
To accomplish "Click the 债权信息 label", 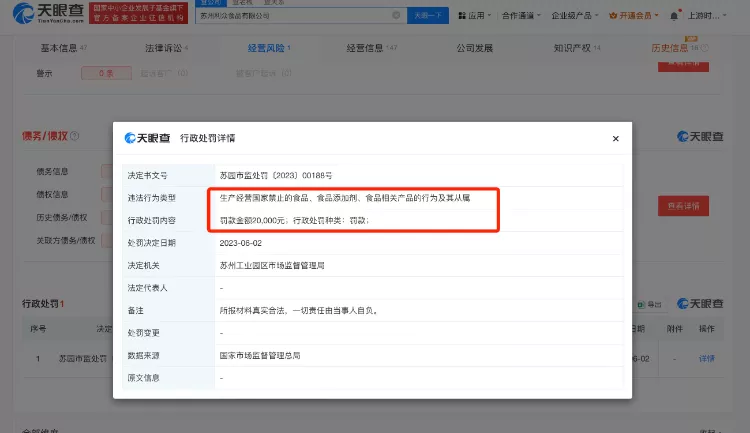I will (52, 194).
